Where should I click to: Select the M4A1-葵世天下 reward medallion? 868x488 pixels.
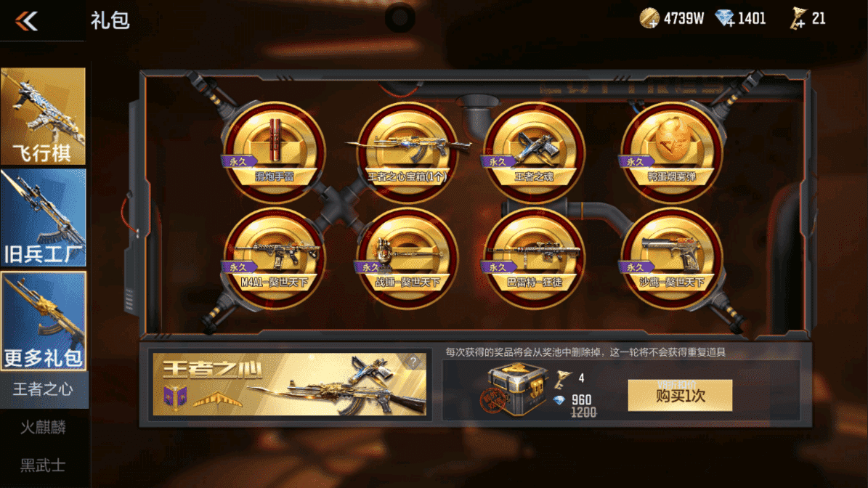point(274,257)
